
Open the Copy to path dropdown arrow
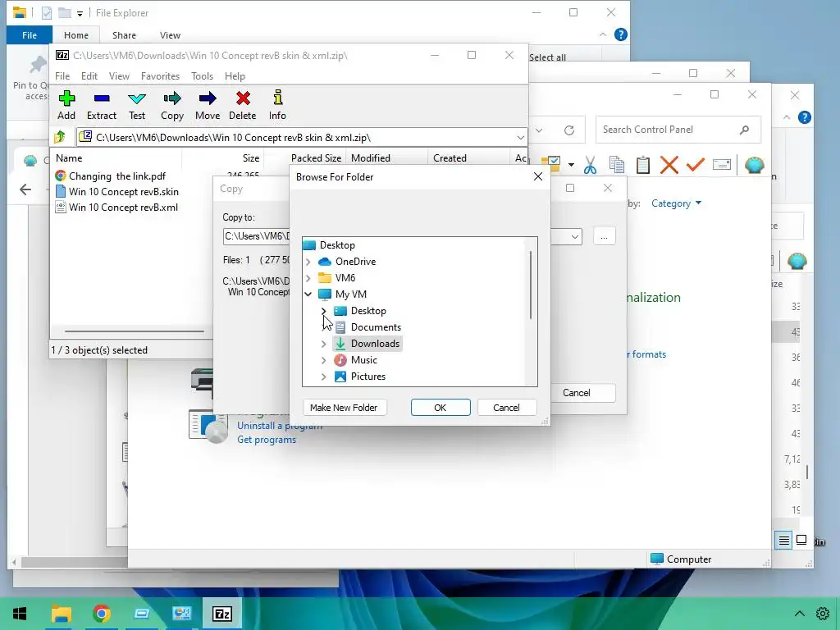[x=574, y=236]
